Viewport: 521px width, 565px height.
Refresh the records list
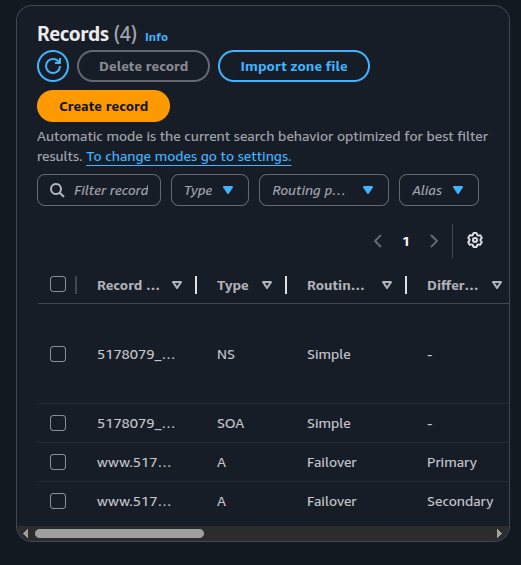pyautogui.click(x=53, y=66)
